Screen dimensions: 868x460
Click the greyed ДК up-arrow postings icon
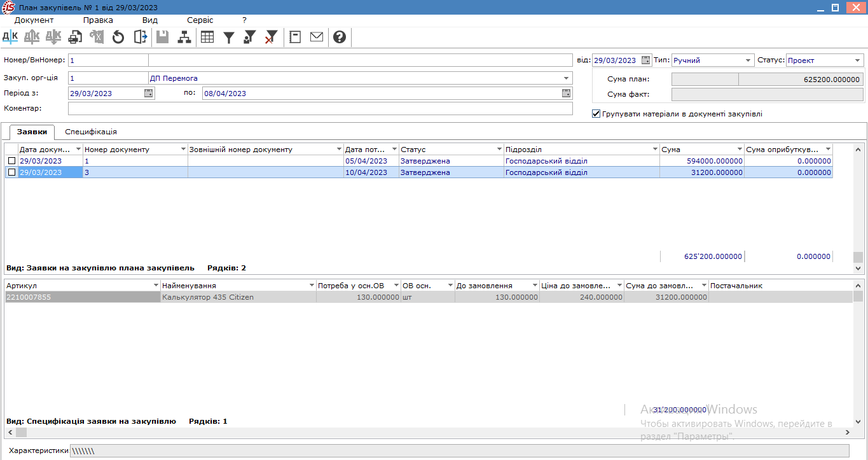(32, 37)
